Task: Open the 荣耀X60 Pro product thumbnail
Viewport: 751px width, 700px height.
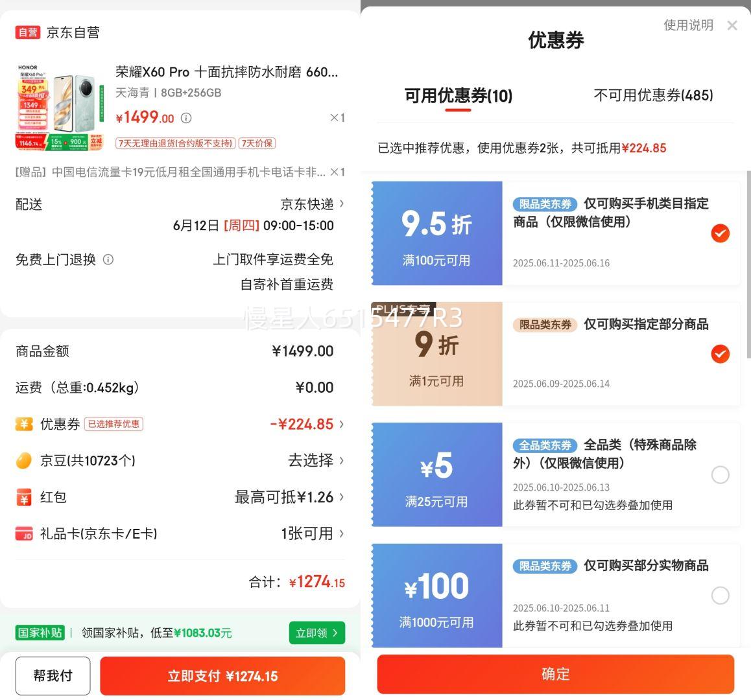Action: pyautogui.click(x=60, y=107)
